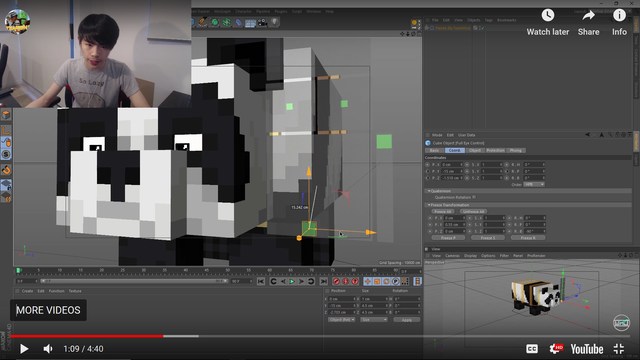Viewport: 640px width, 360px height.
Task: Click the Freeze R button
Action: (528, 238)
